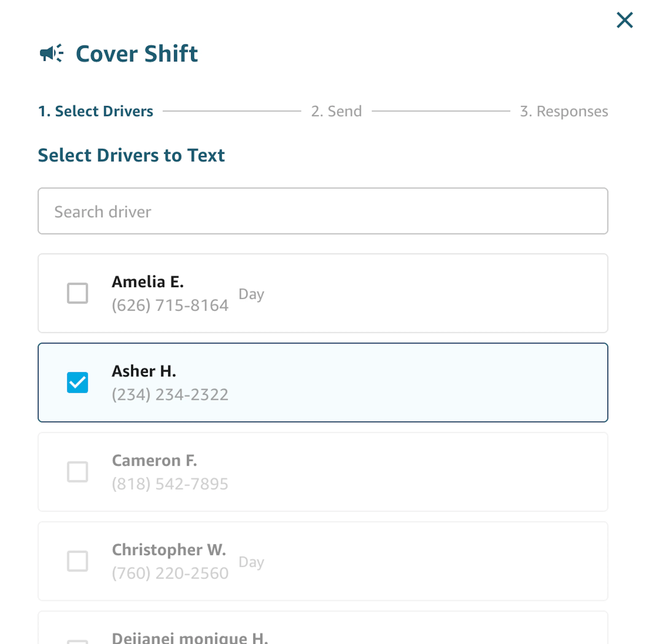Image resolution: width=646 pixels, height=644 pixels.
Task: Click the name Amelia E.
Action: 148,282
